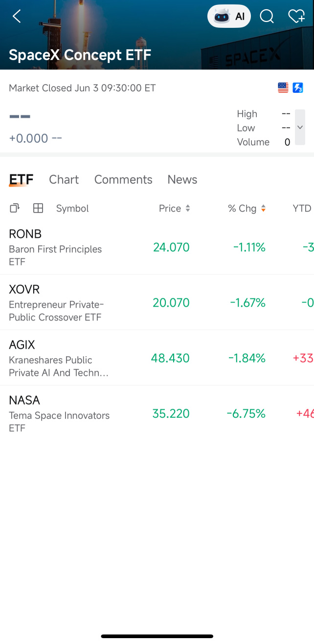Tap the YTD column header
Viewport: 314px width, 644px height.
click(302, 208)
